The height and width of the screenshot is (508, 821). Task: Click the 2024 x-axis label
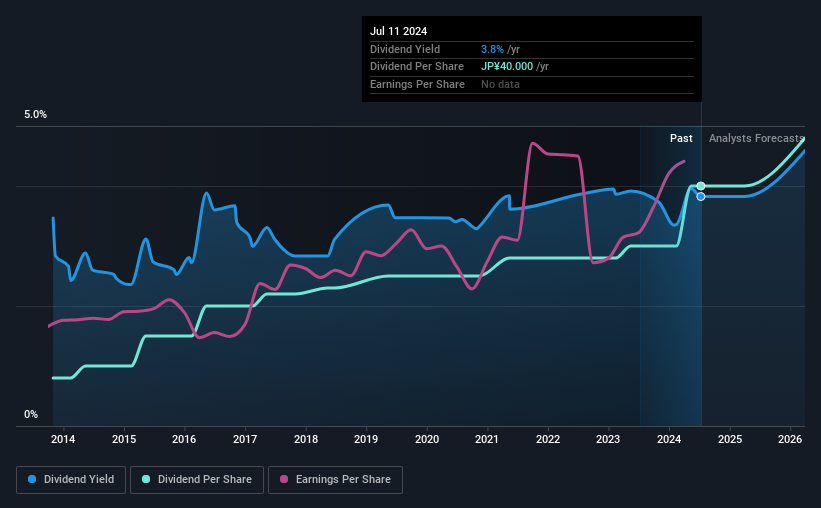(669, 439)
